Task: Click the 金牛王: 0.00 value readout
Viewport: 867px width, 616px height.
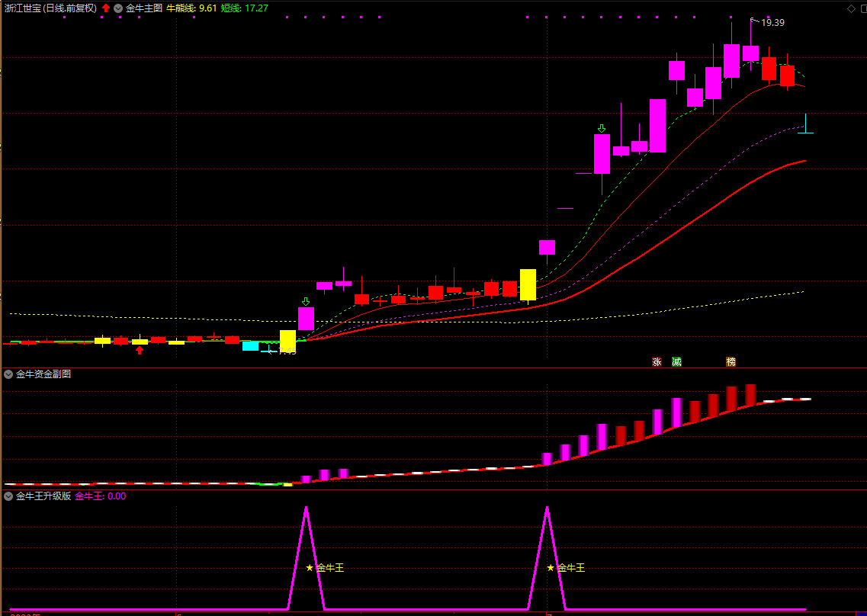Action: pos(101,496)
